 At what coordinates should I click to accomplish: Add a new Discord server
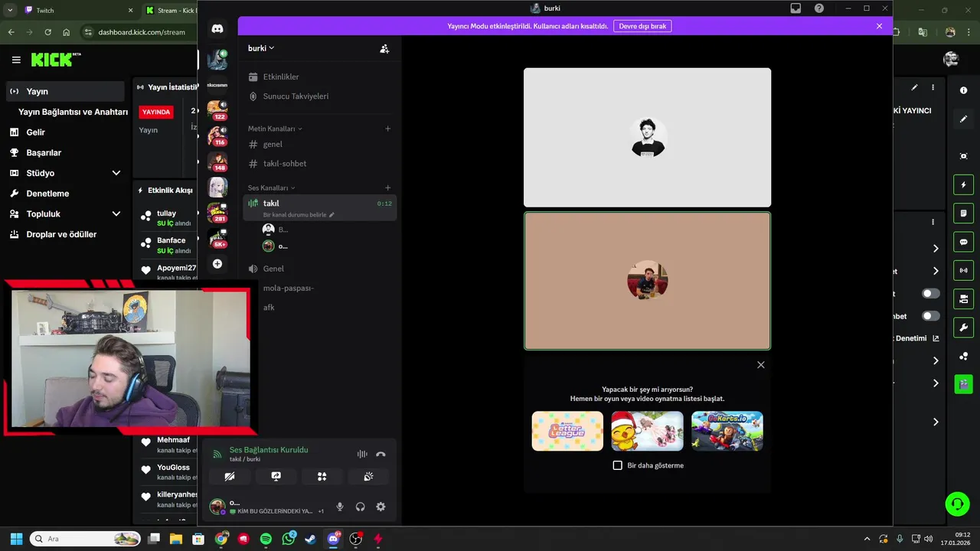point(217,264)
